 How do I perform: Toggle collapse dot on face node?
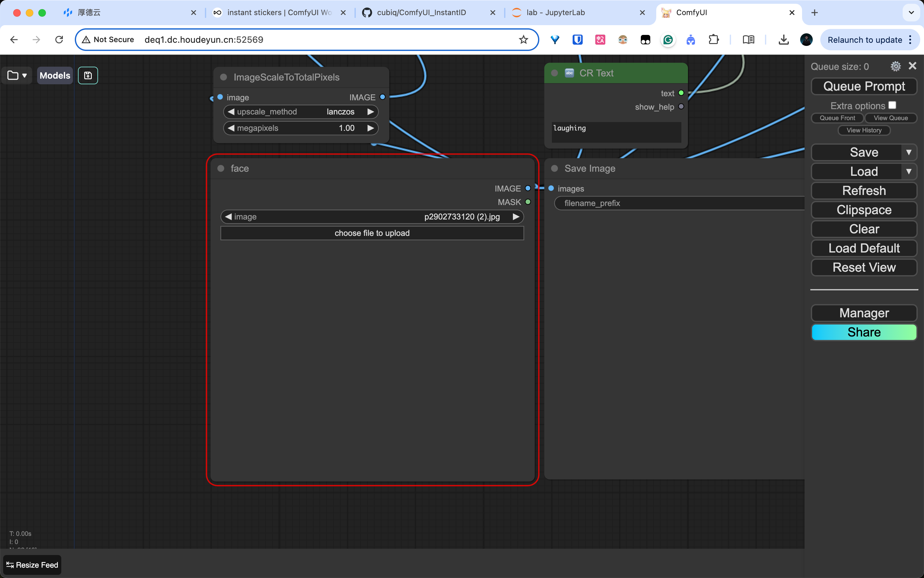221,169
